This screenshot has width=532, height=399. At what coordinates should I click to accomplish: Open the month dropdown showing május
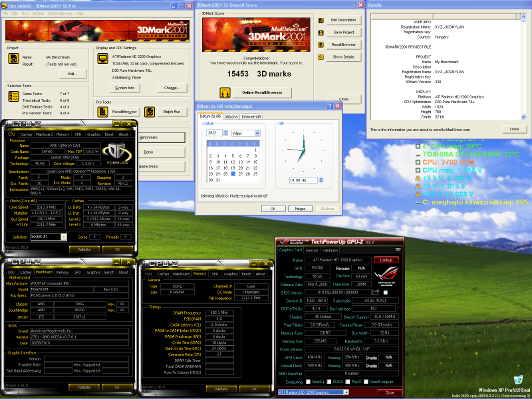point(257,134)
